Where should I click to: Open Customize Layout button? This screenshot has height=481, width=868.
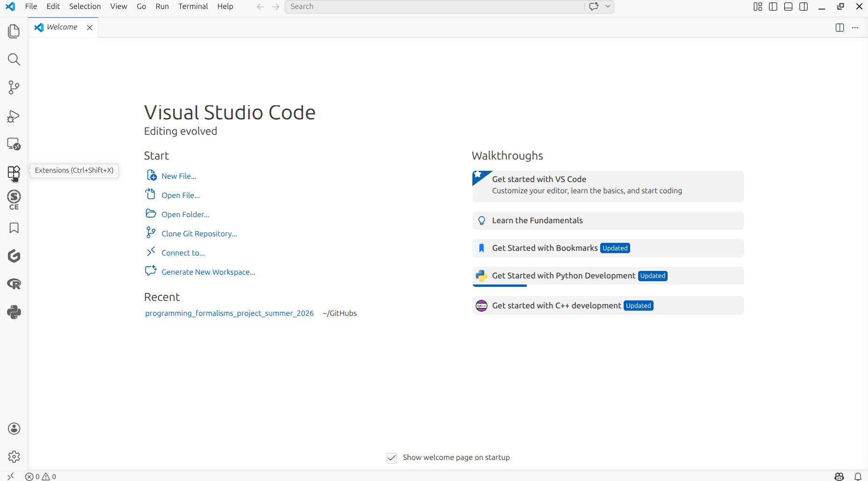coord(758,7)
